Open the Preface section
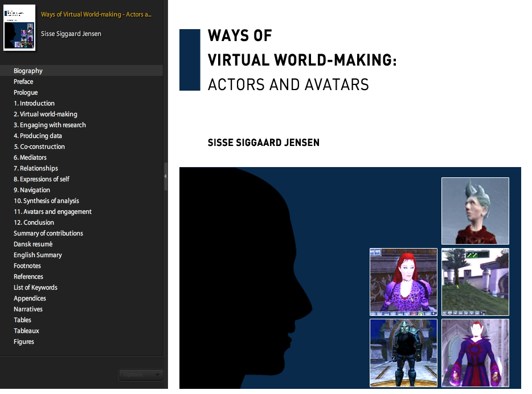This screenshot has width=532, height=394. (x=23, y=82)
